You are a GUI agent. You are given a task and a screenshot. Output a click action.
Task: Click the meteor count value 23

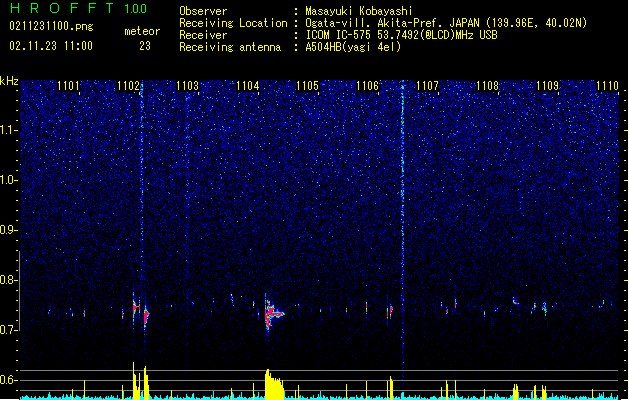coord(145,46)
